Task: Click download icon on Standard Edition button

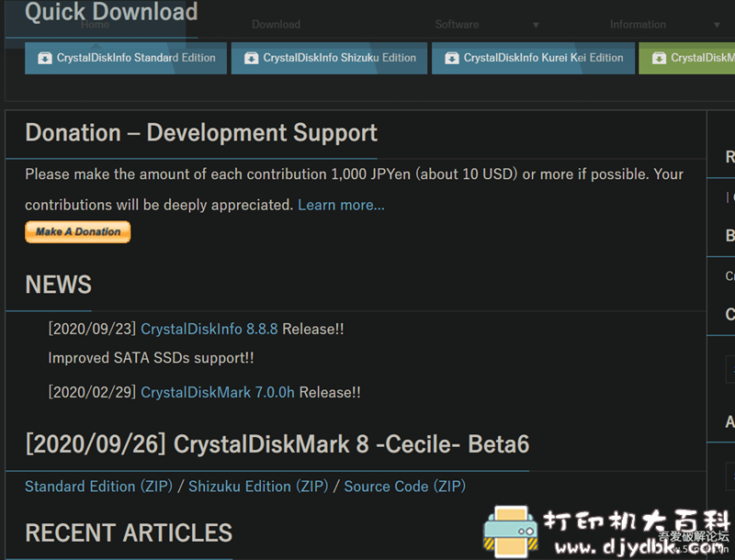Action: pyautogui.click(x=44, y=58)
